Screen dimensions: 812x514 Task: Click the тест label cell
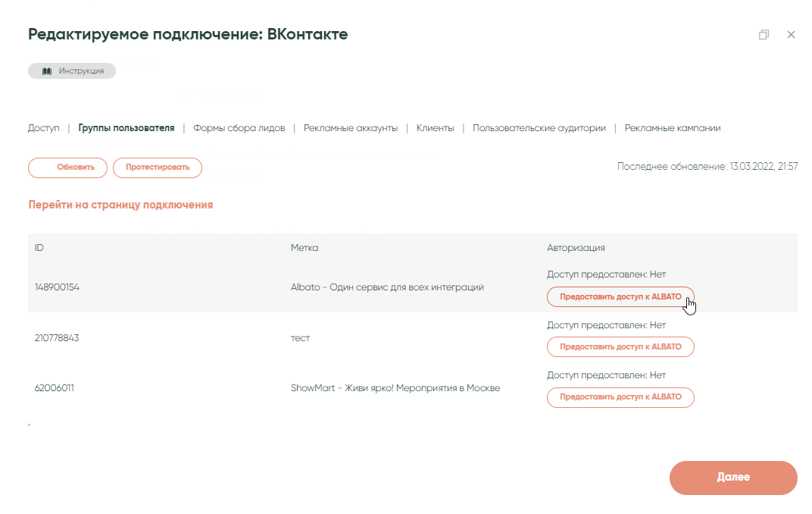[x=301, y=338]
